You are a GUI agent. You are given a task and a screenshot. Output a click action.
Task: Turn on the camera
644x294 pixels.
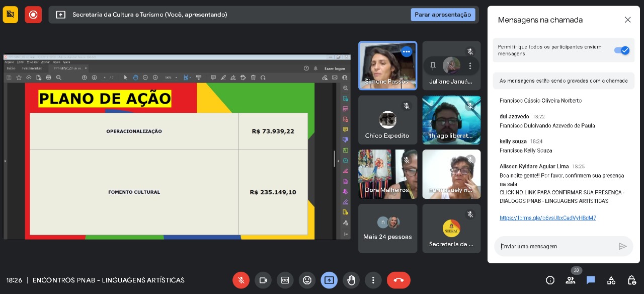263,280
